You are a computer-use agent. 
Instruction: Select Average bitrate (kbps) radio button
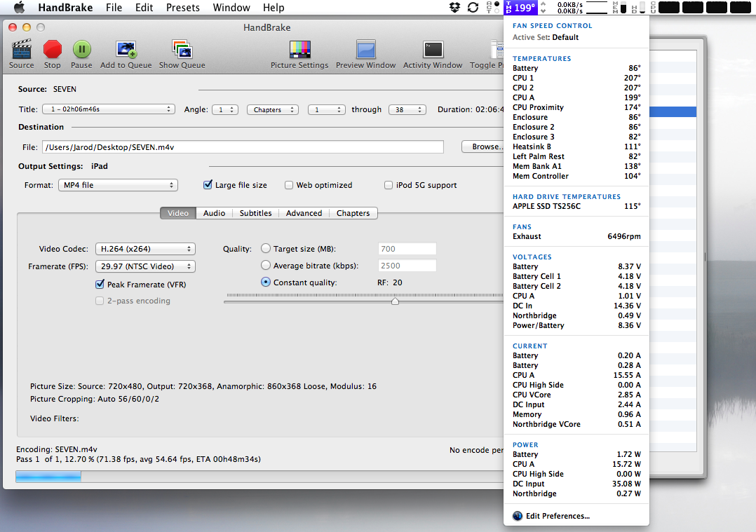(266, 266)
